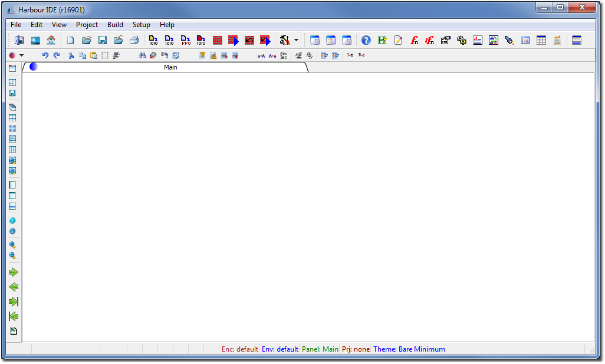Click the printer icon
The image size is (605, 364).
coord(134,40)
